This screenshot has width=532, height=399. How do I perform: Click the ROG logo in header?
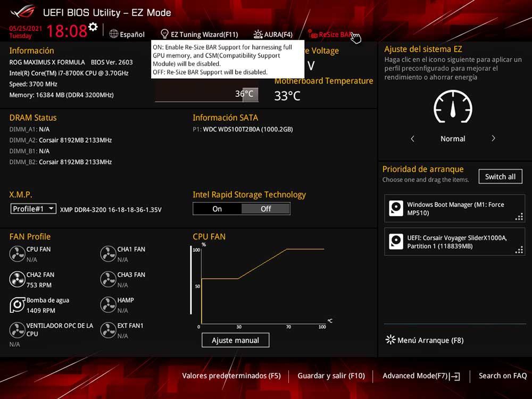tap(23, 12)
